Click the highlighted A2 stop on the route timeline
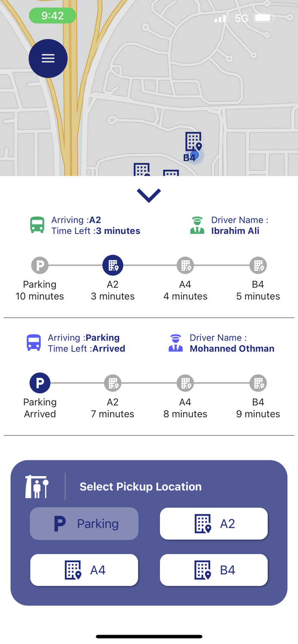The image size is (298, 644). click(113, 265)
